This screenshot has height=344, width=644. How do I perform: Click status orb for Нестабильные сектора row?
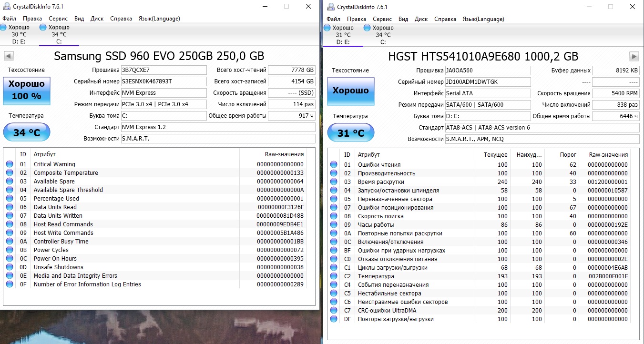[334, 293]
